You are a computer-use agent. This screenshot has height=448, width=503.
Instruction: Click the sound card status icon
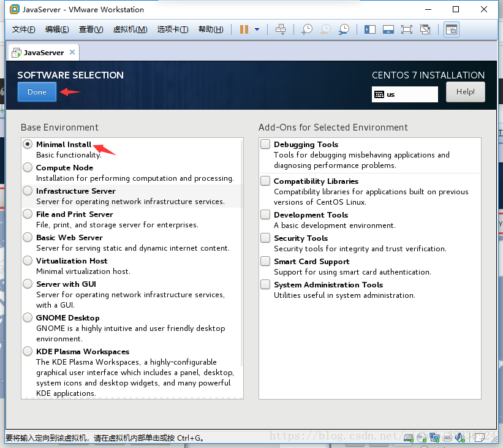tap(460, 437)
